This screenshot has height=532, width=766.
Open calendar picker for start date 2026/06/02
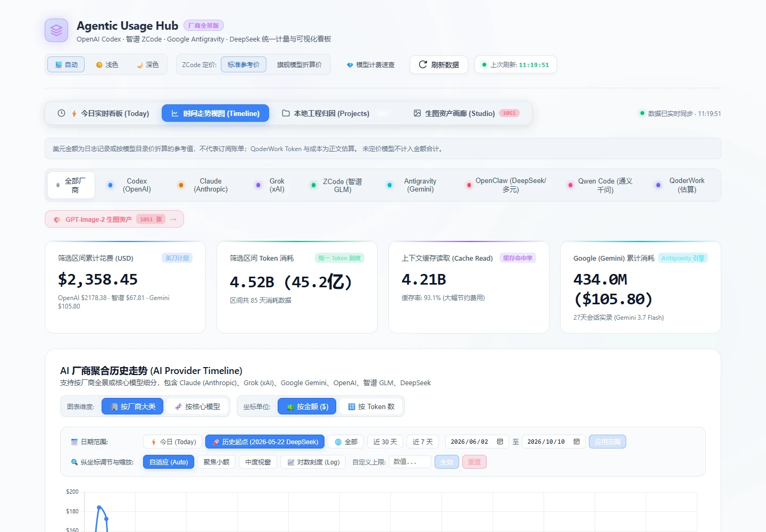[499, 442]
